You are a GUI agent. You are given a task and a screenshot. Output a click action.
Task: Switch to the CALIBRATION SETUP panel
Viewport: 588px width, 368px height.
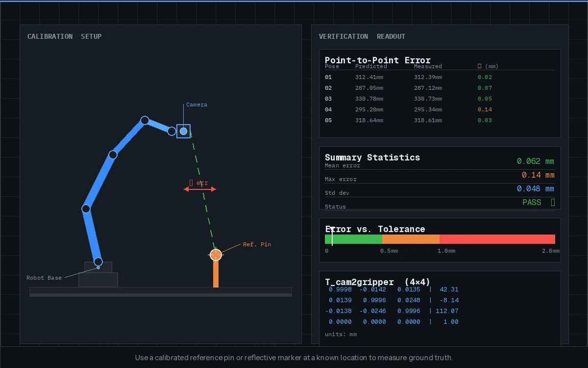(x=65, y=36)
